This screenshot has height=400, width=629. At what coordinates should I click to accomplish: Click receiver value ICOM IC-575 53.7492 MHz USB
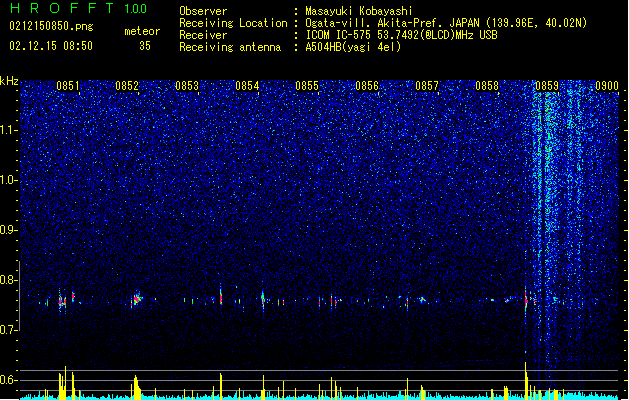(x=401, y=35)
